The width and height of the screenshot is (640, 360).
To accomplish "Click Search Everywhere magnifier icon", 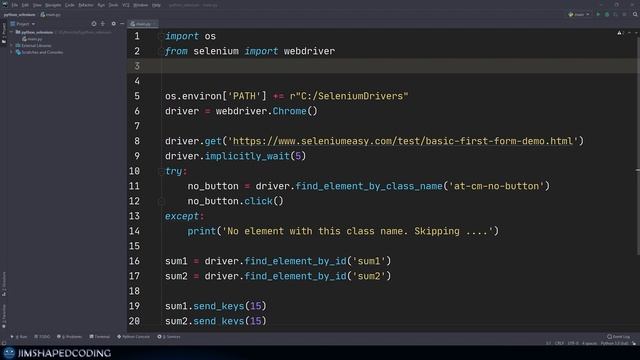I will tap(635, 15).
